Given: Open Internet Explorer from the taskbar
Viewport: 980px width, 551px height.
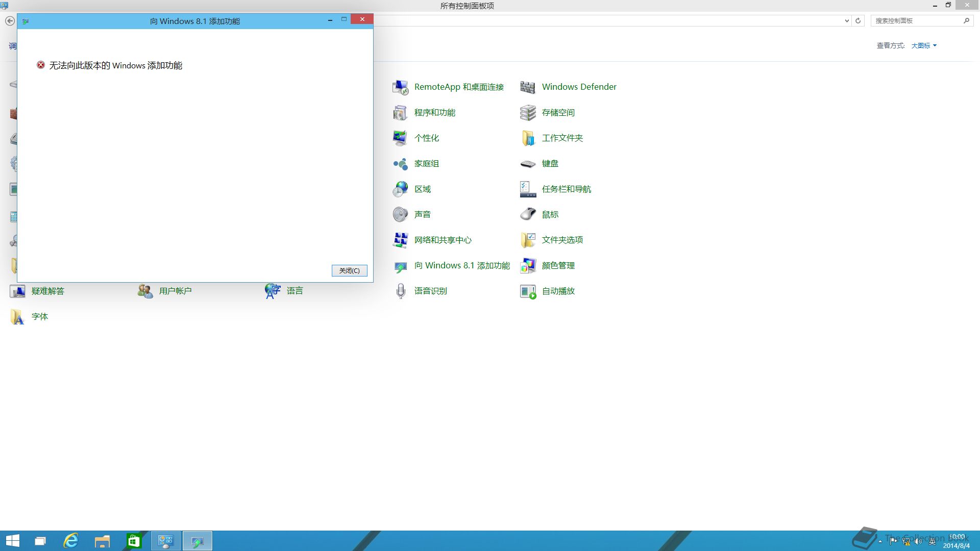Looking at the screenshot, I should click(x=71, y=541).
